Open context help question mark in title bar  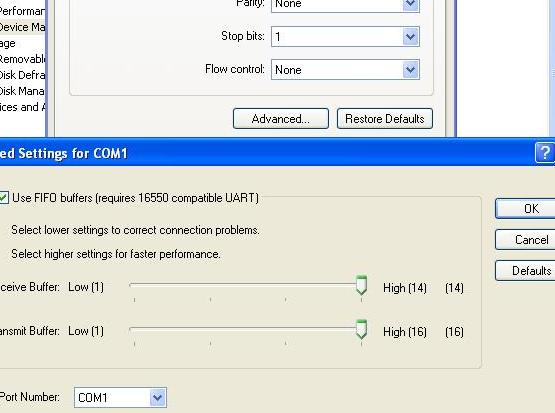[x=544, y=153]
